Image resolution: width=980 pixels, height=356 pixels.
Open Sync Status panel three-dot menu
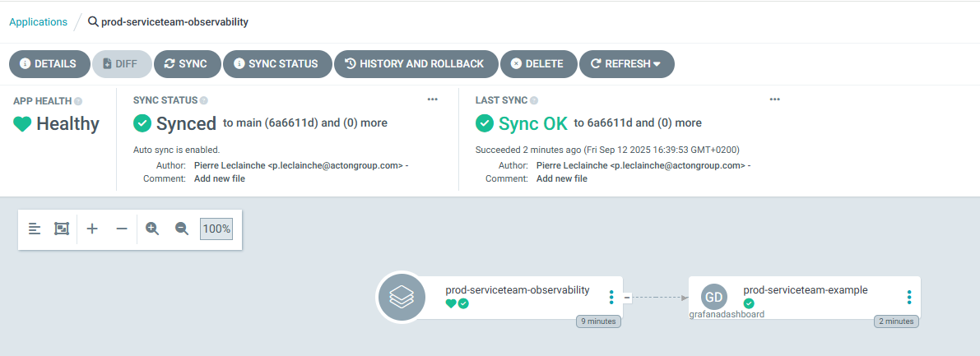(x=433, y=99)
